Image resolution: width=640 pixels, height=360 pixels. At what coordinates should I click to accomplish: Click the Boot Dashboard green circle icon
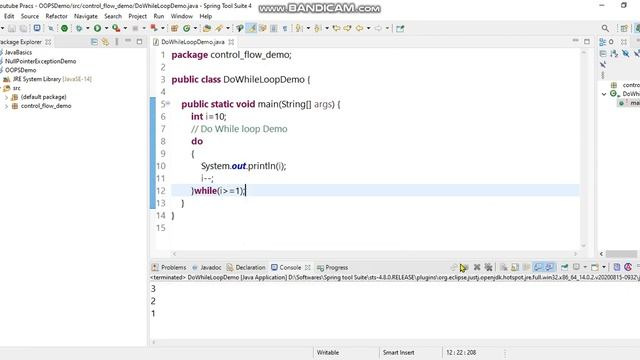coord(64,28)
